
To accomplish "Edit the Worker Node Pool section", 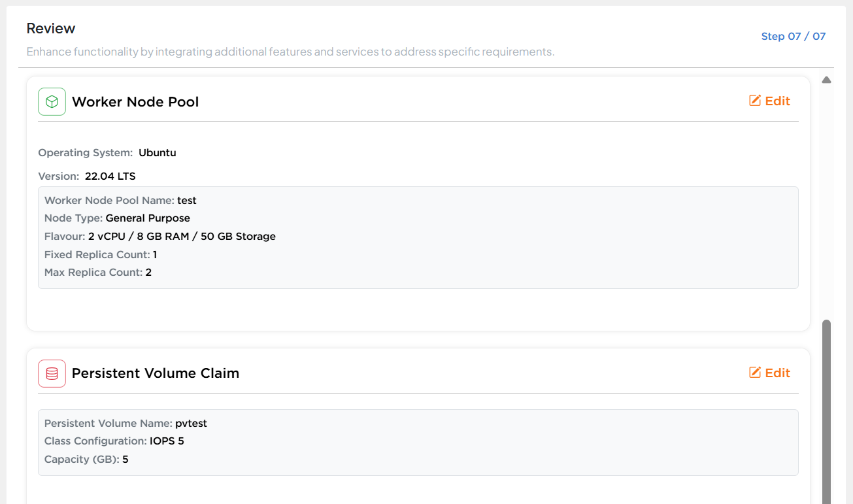I will (769, 101).
